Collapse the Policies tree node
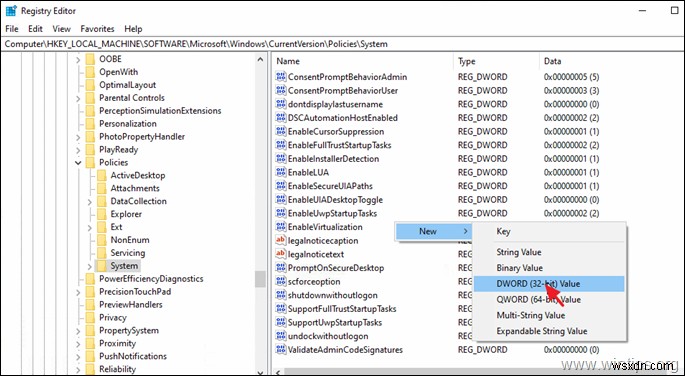This screenshot has height=376, width=685. tap(78, 162)
